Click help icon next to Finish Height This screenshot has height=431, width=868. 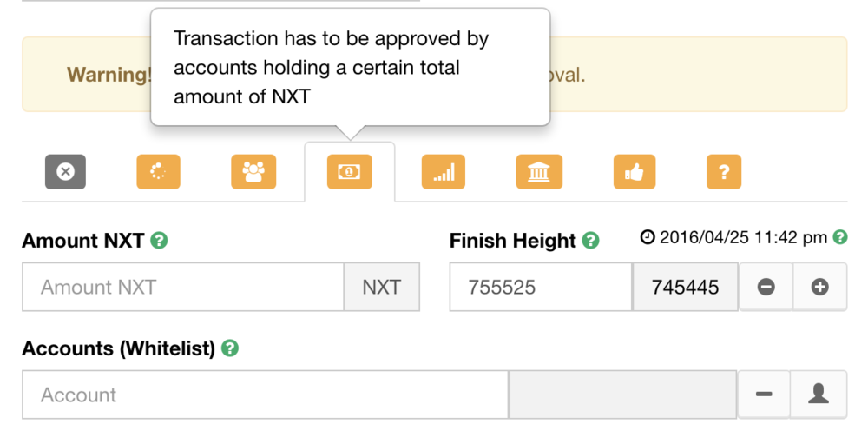[591, 241]
